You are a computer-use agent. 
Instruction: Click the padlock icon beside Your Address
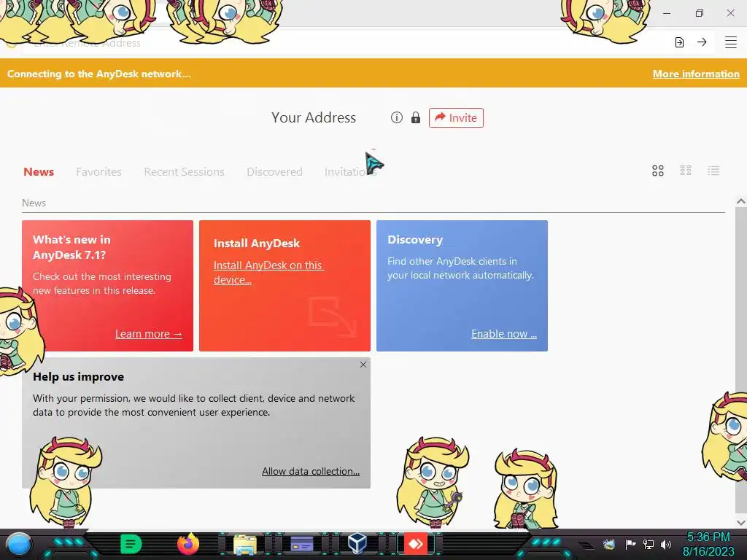(x=416, y=117)
